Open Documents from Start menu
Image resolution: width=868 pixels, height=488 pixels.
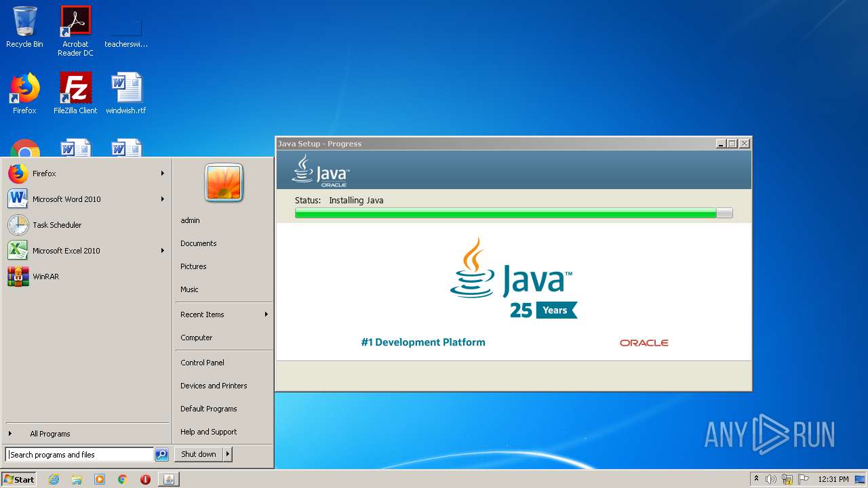tap(198, 243)
